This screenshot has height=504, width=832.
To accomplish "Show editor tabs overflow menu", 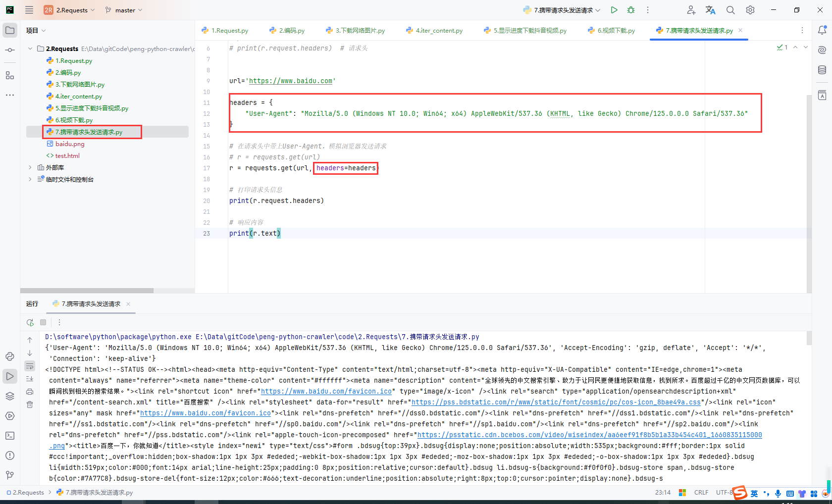I will tap(802, 30).
